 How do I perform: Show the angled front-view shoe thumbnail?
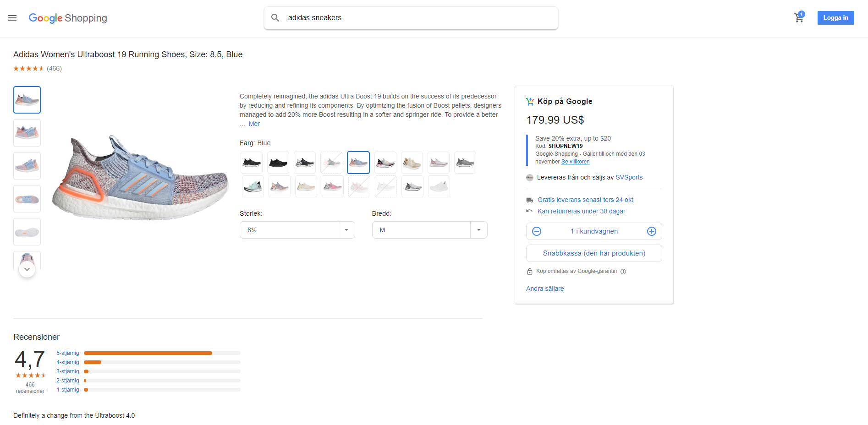coord(27,166)
